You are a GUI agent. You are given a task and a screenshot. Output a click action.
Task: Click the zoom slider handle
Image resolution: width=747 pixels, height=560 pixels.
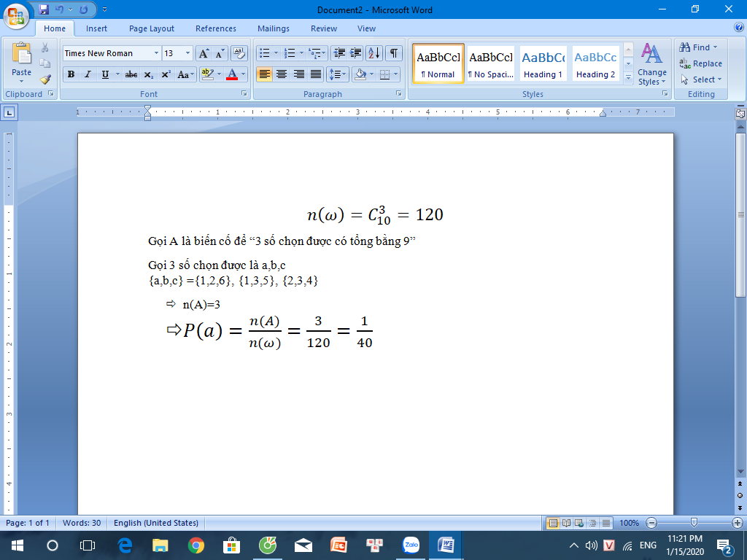(x=694, y=522)
